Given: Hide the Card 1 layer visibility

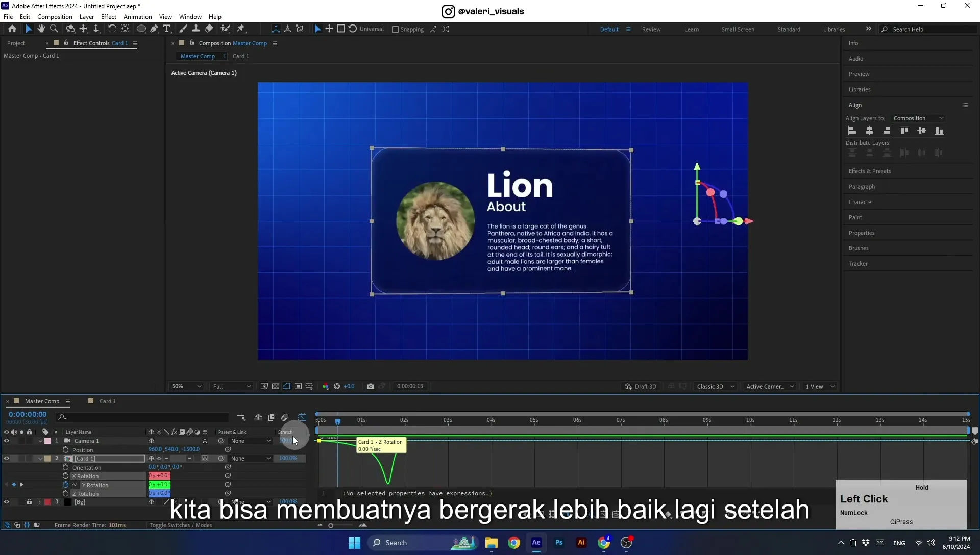Looking at the screenshot, I should 7,458.
